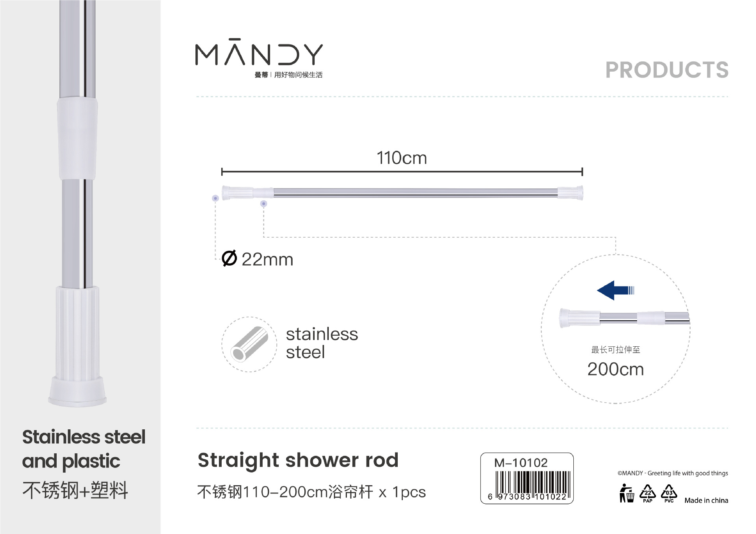This screenshot has height=534, width=756.
Task: Click the large rod close-up photo
Action: pos(78,203)
